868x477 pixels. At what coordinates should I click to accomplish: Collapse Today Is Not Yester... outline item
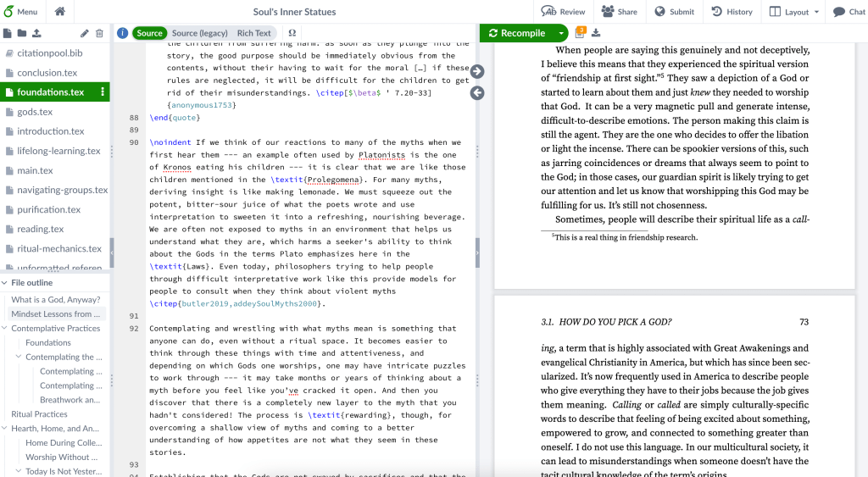[x=19, y=471]
